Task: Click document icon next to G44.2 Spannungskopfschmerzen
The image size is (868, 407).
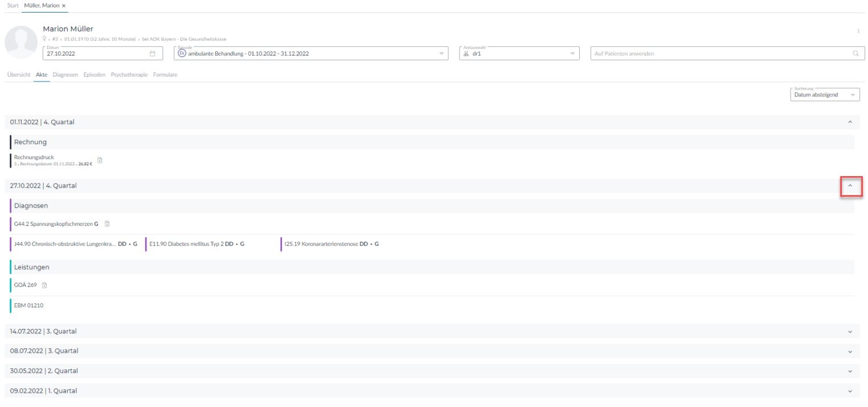Action: tap(107, 224)
